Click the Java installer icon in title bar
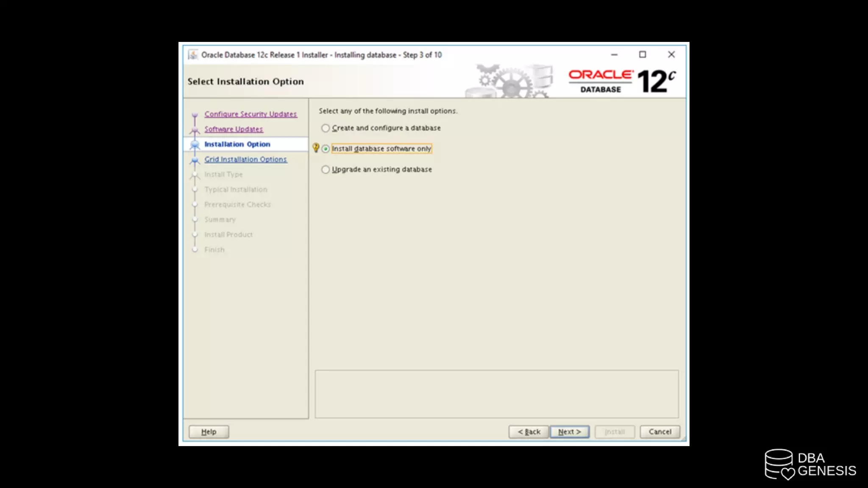The height and width of the screenshot is (488, 868). tap(193, 55)
